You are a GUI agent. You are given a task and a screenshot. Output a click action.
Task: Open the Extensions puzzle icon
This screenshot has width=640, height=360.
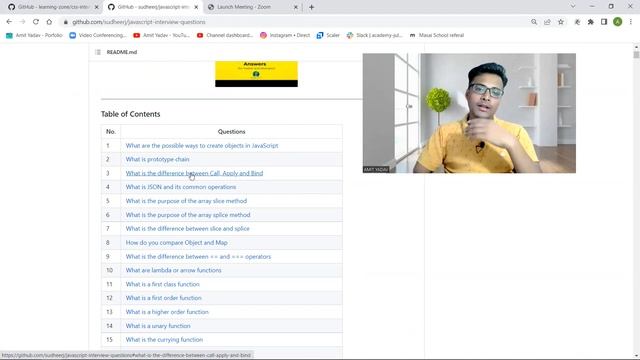tap(591, 22)
